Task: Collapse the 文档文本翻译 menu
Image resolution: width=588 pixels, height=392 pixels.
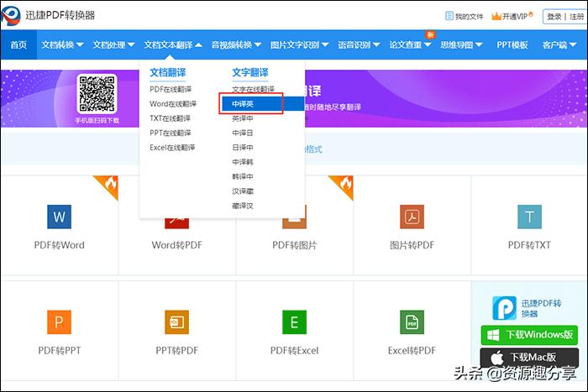Action: 173,45
